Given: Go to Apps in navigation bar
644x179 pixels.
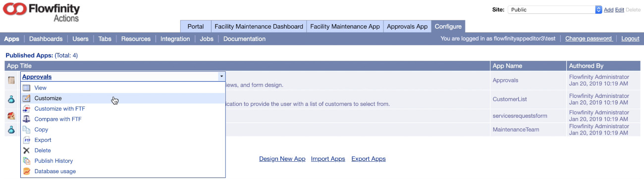Looking at the screenshot, I should click(x=11, y=39).
